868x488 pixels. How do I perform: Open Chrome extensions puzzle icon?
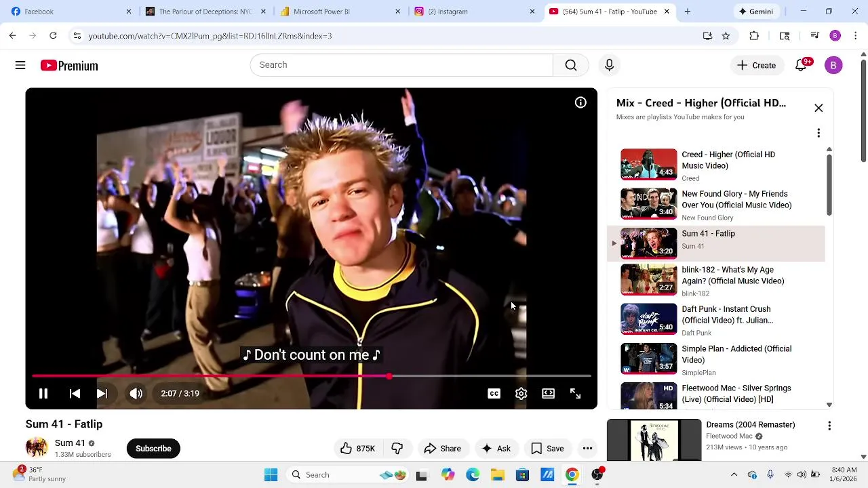coord(754,36)
